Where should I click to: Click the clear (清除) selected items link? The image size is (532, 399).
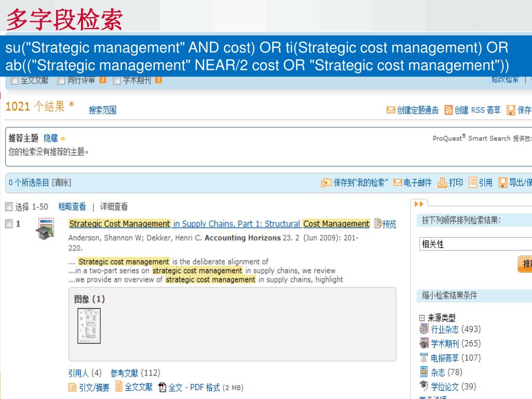click(61, 182)
